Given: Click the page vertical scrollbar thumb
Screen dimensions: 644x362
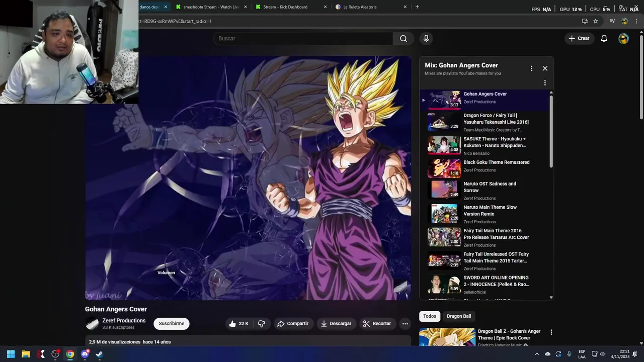Looking at the screenshot, I should click(x=641, y=77).
